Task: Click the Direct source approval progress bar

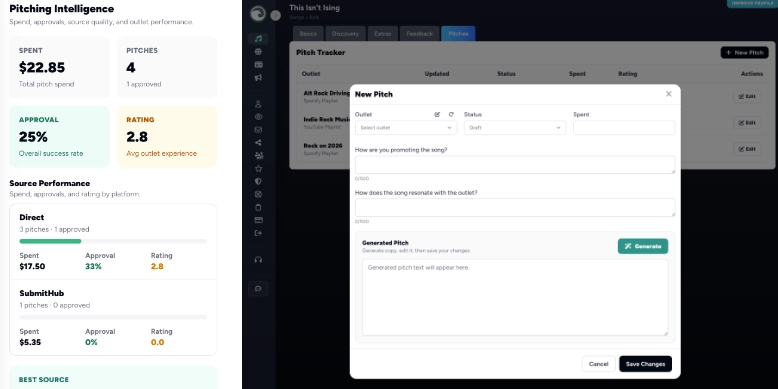Action: (x=113, y=242)
